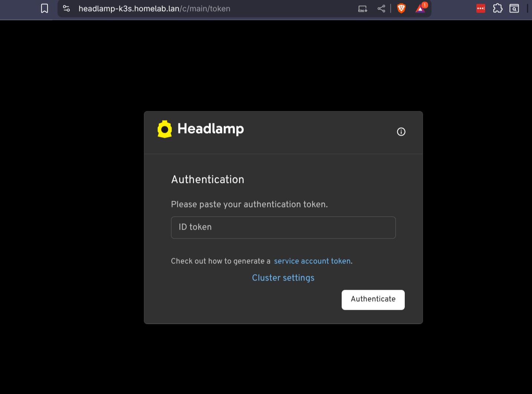Open site permission controls in the address bar
This screenshot has width=532, height=394.
point(66,8)
